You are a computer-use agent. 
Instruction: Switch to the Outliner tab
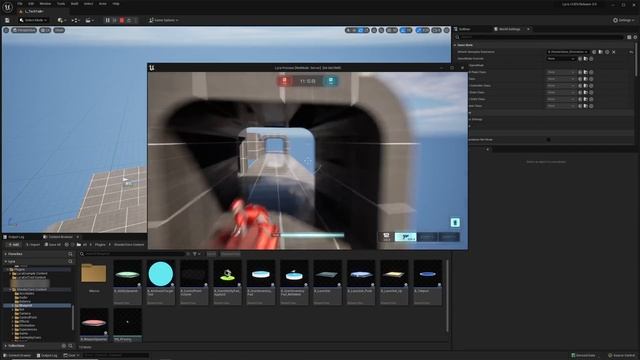click(x=464, y=29)
